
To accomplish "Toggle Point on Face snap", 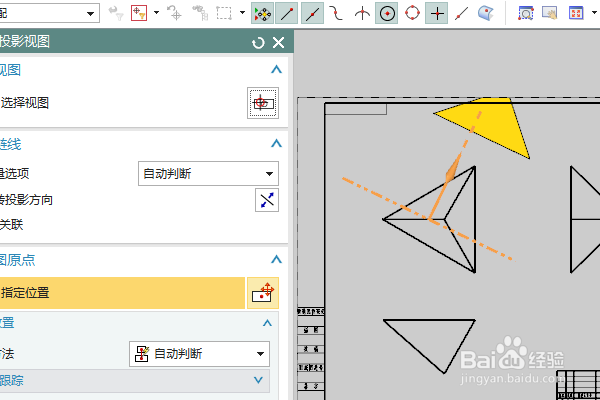I will point(486,13).
